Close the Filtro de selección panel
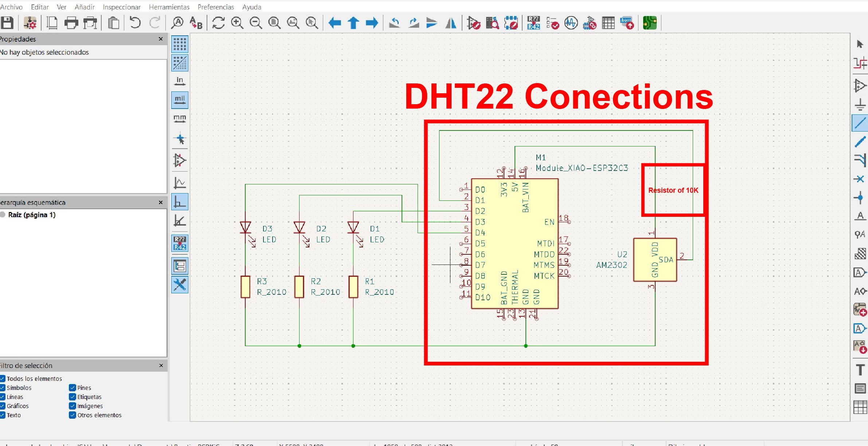This screenshot has height=446, width=868. [161, 365]
